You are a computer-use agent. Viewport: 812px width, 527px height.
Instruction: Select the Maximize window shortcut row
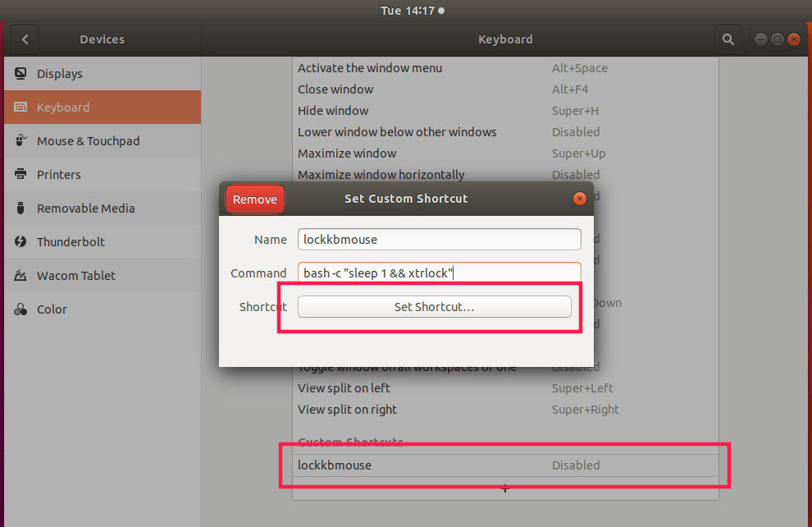[505, 154]
